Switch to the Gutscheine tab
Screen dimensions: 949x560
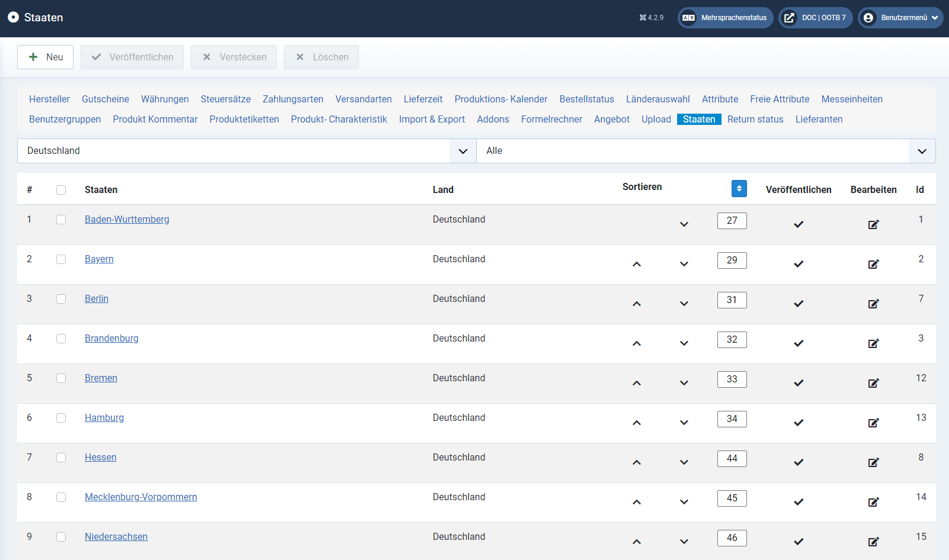[105, 99]
